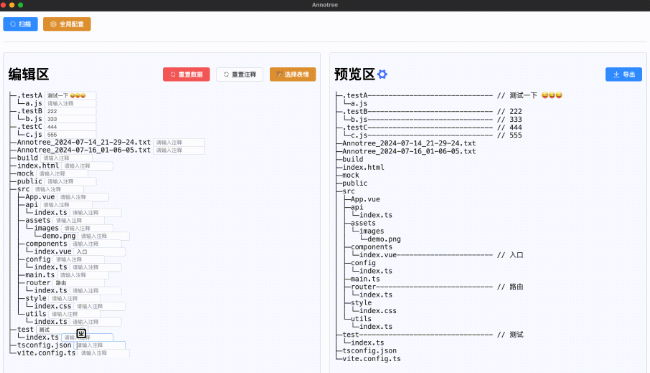
Task: Click the build folder comment input
Action: [66, 158]
